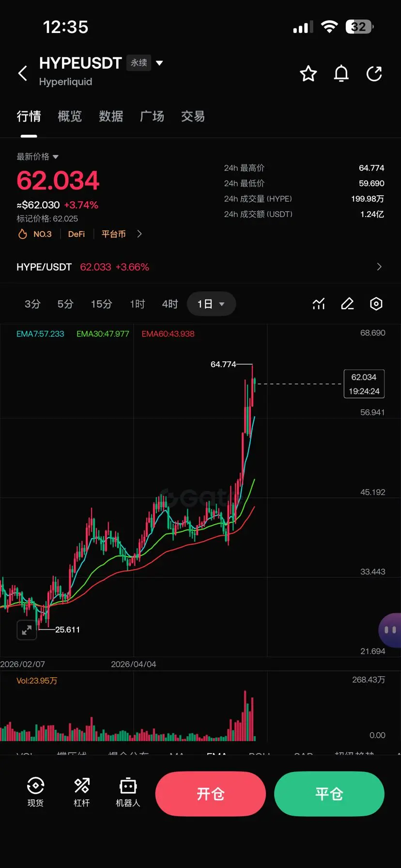Add HYPEUSDT to favorites with star icon

click(x=308, y=74)
